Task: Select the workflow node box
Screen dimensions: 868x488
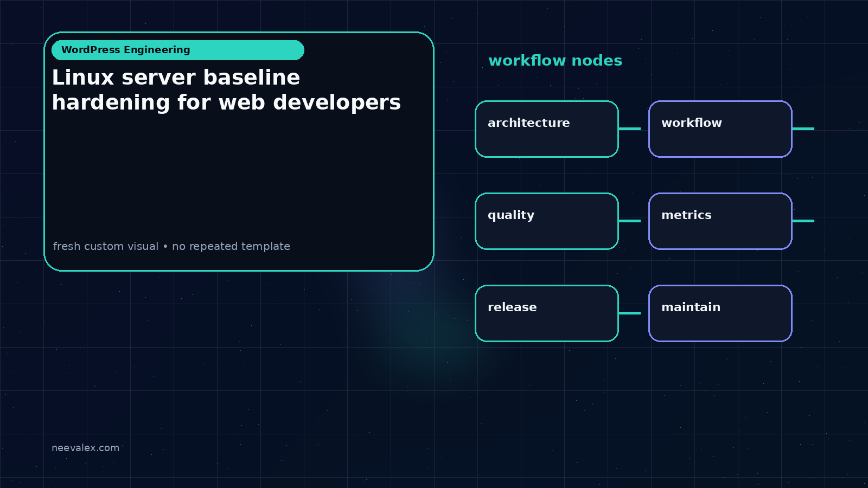Action: [x=720, y=129]
